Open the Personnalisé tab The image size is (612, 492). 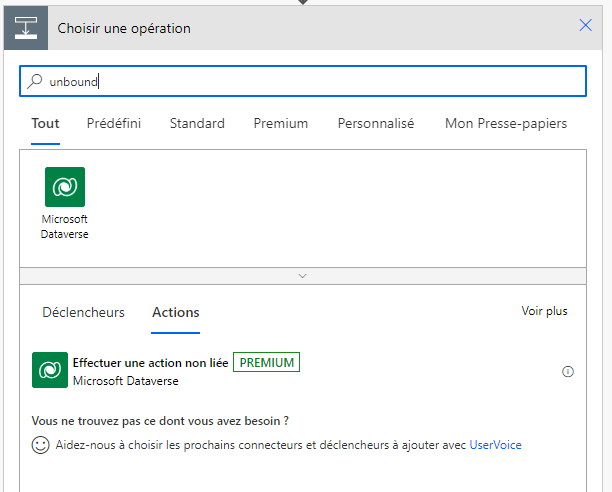coord(375,124)
